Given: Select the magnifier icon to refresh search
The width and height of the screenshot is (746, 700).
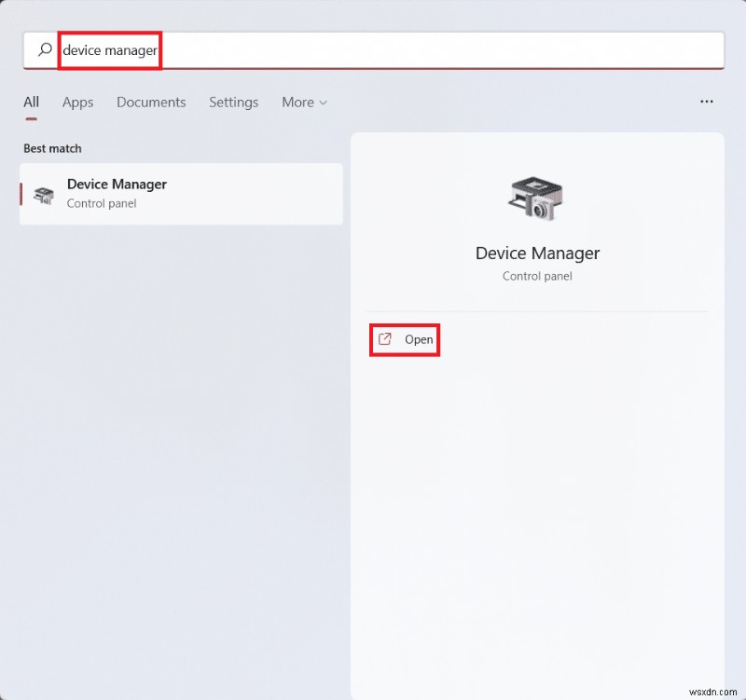Looking at the screenshot, I should [45, 50].
